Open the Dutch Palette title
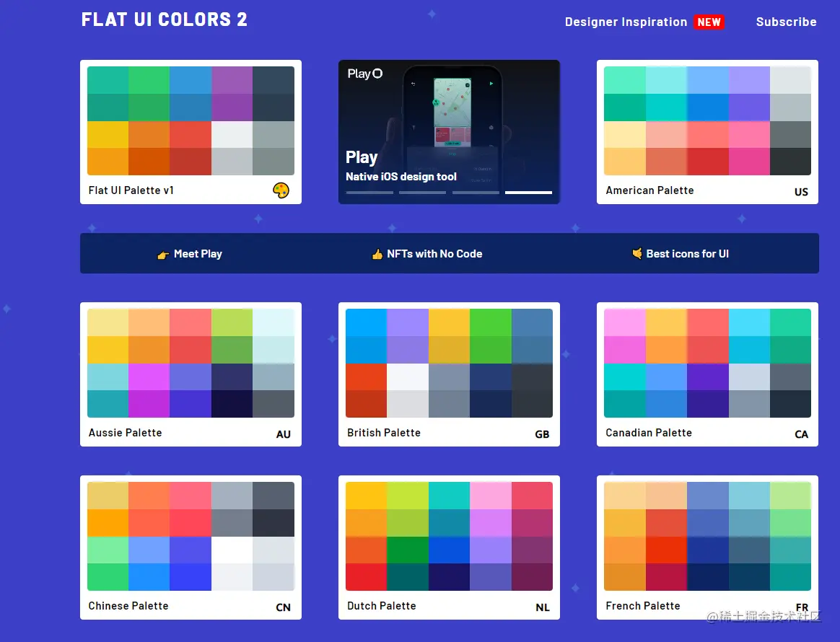This screenshot has width=840, height=642. 382,606
